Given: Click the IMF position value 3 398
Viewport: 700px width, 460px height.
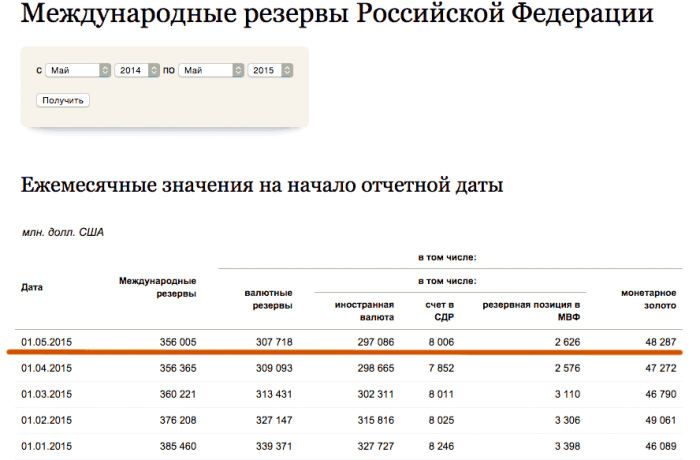Looking at the screenshot, I should pyautogui.click(x=568, y=446).
